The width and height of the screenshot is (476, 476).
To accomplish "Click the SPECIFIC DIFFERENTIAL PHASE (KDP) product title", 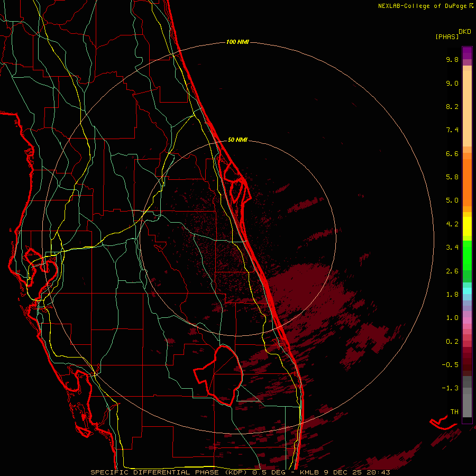I will 170,472.
